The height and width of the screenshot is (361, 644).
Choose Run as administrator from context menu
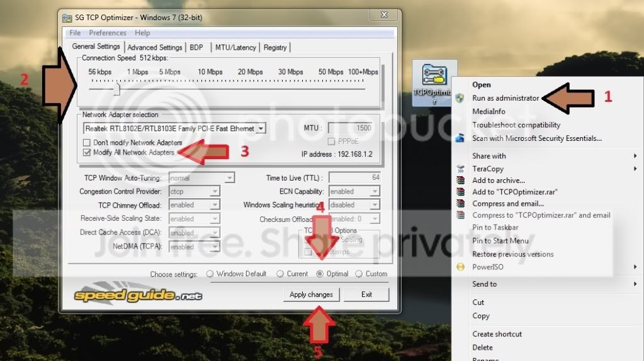tap(506, 98)
